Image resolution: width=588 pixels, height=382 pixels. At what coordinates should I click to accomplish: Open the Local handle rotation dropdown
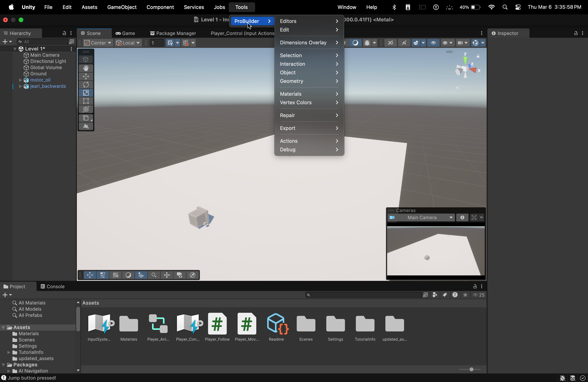[x=128, y=43]
